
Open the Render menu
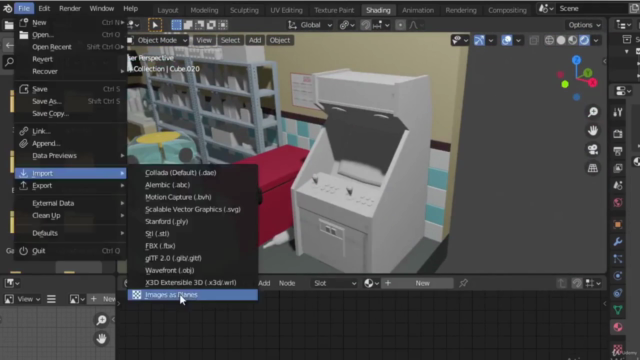point(70,9)
